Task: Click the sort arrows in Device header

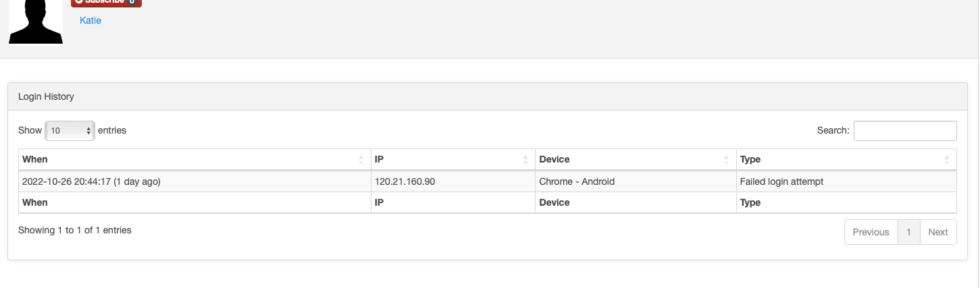Action: pyautogui.click(x=727, y=160)
